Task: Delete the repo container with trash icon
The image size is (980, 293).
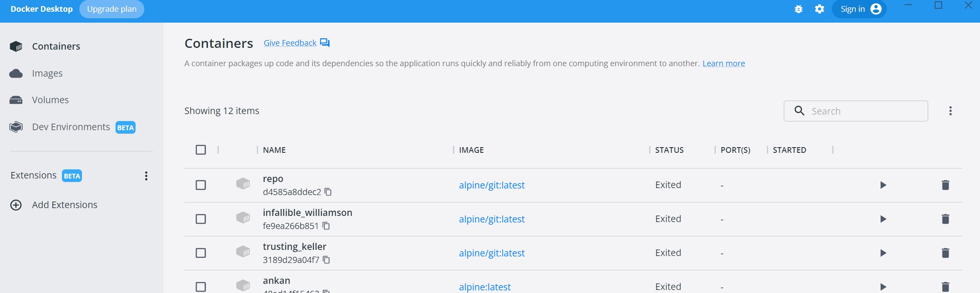Action: coord(945,185)
